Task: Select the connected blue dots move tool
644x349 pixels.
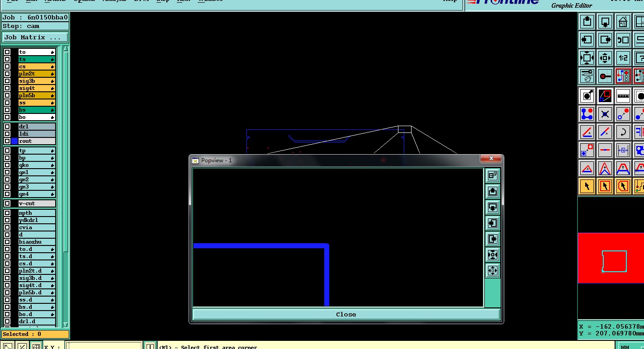Action: click(x=587, y=114)
